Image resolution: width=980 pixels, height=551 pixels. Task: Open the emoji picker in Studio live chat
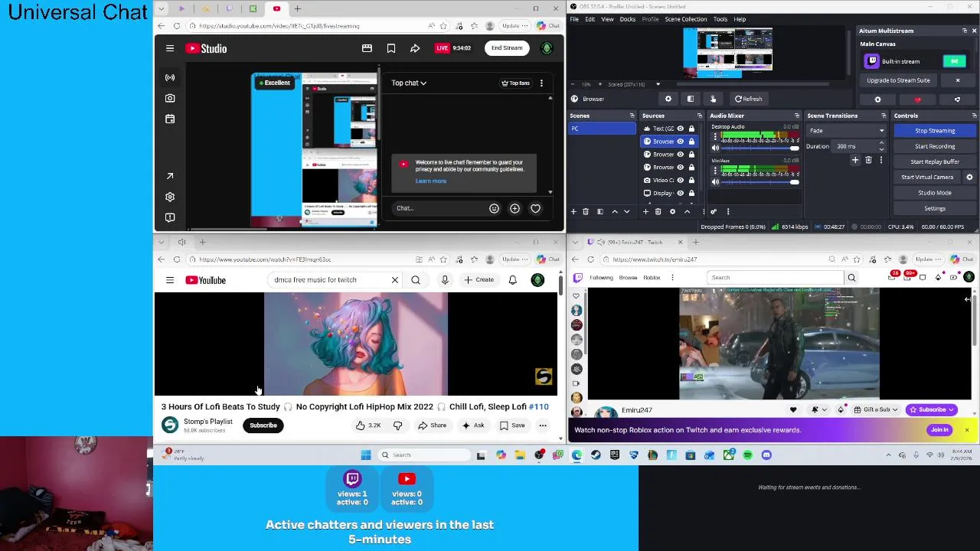click(x=494, y=208)
